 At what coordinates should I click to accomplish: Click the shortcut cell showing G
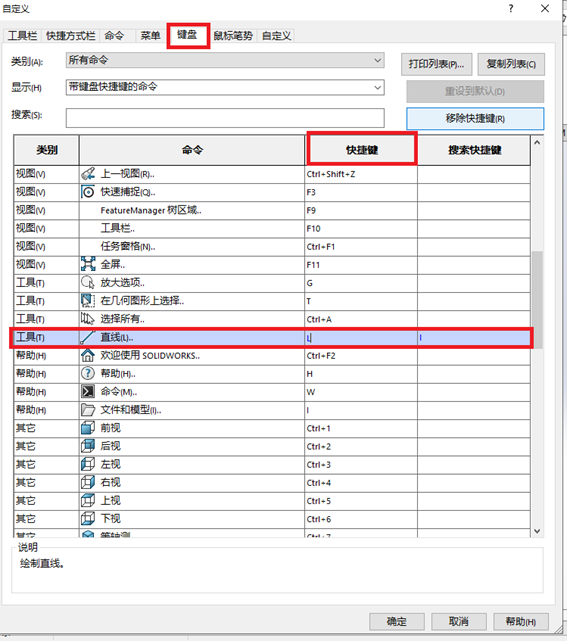[x=361, y=283]
